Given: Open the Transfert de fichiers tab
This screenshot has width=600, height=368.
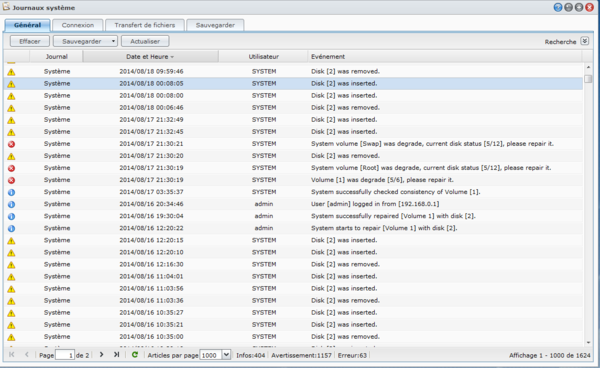Looking at the screenshot, I should coord(145,25).
